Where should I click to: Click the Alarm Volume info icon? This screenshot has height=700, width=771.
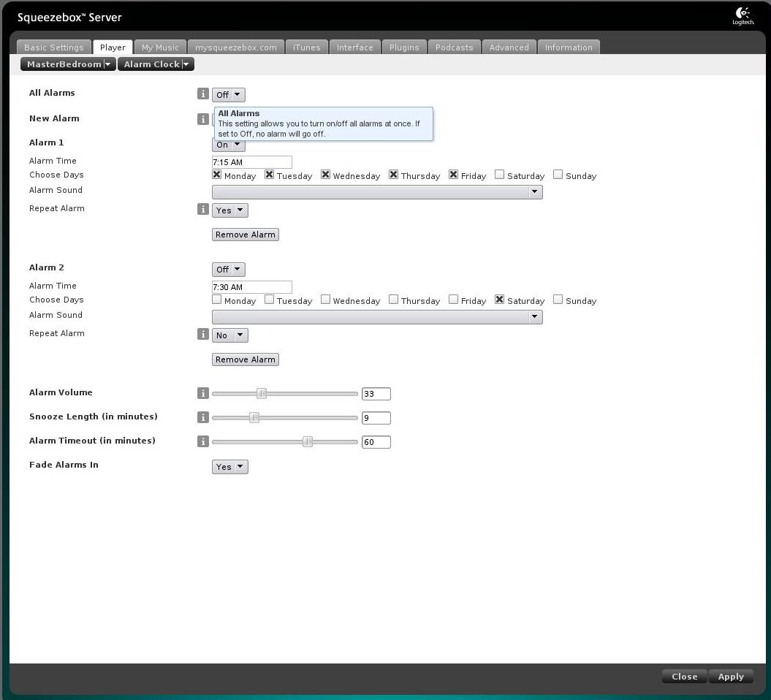coord(203,393)
